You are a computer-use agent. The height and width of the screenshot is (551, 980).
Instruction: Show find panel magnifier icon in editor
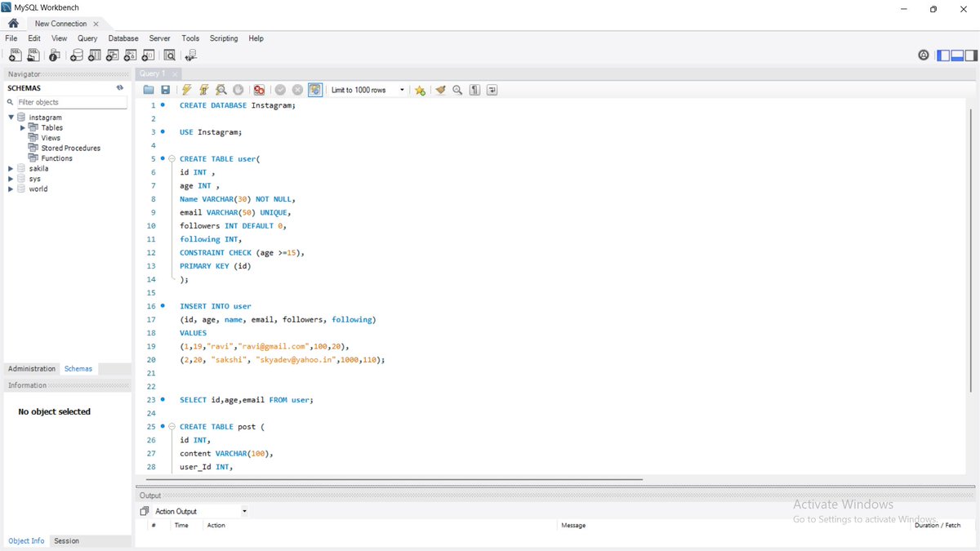[457, 90]
